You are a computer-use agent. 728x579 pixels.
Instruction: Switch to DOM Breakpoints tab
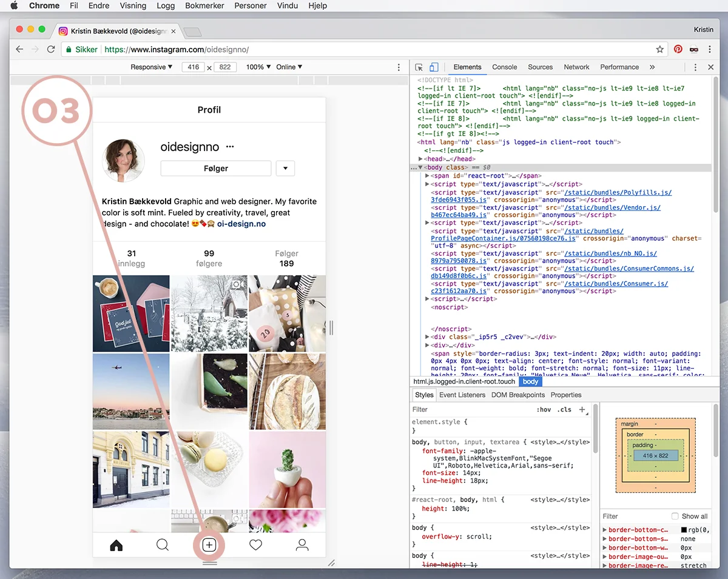tap(517, 395)
